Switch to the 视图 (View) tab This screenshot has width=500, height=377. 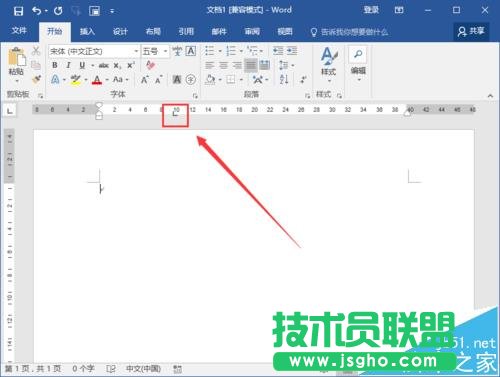285,32
